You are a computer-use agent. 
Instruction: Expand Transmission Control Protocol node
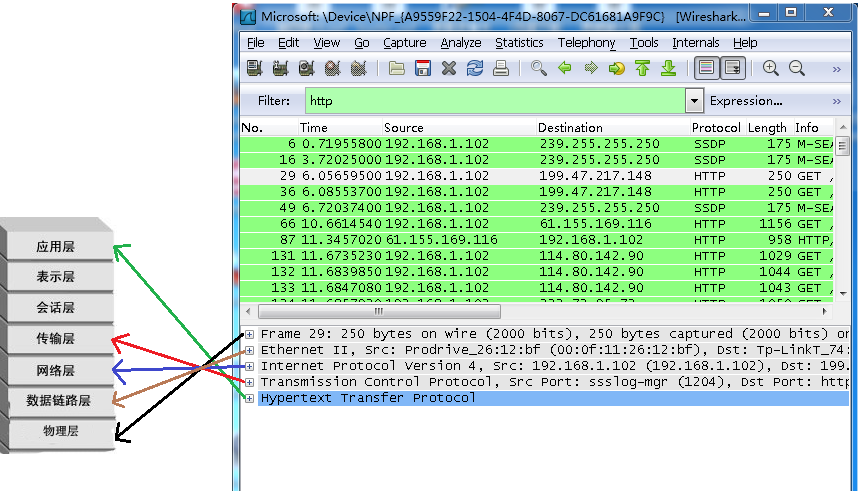[x=250, y=382]
